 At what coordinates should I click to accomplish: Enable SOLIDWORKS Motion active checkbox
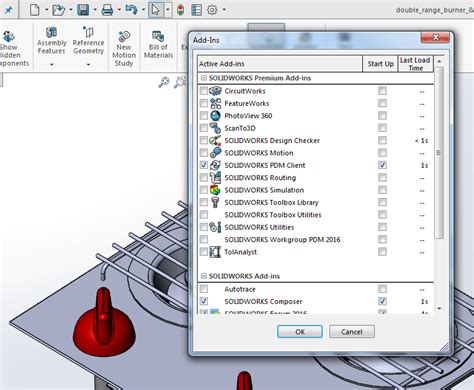[204, 153]
